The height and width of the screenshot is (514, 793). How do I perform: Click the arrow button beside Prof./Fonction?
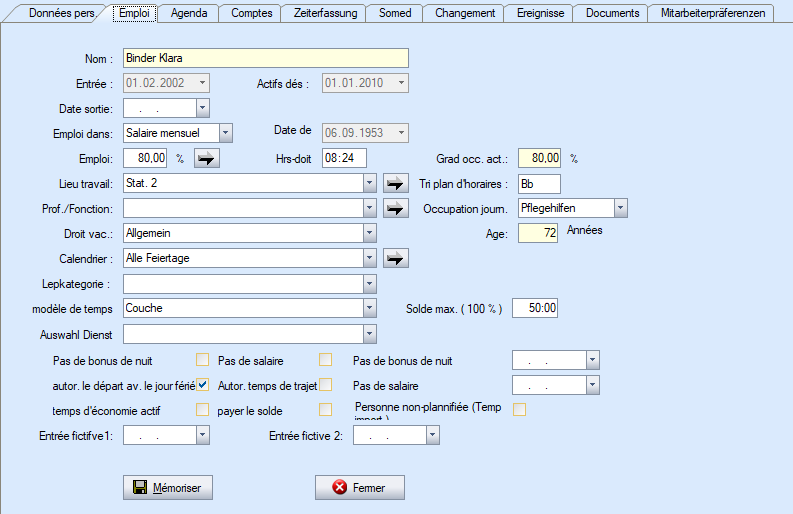pyautogui.click(x=397, y=208)
